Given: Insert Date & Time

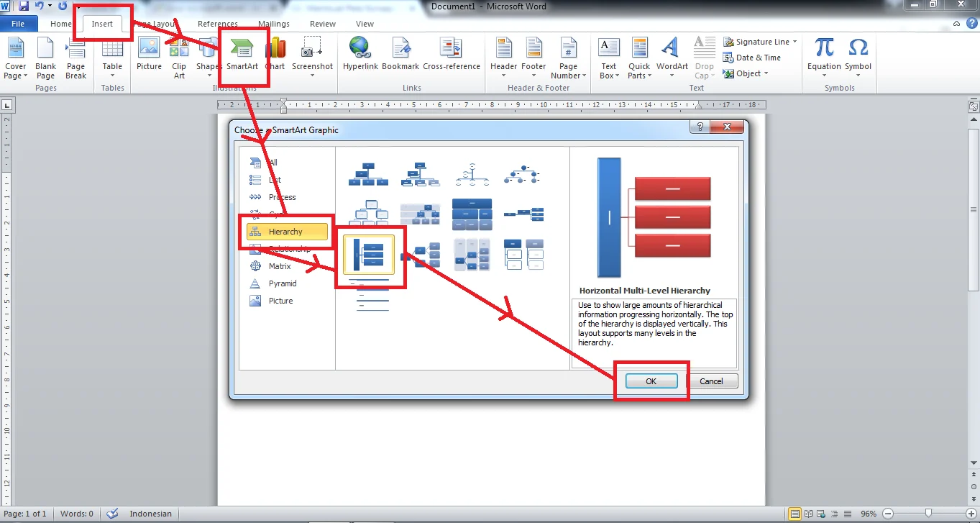Looking at the screenshot, I should coord(752,58).
